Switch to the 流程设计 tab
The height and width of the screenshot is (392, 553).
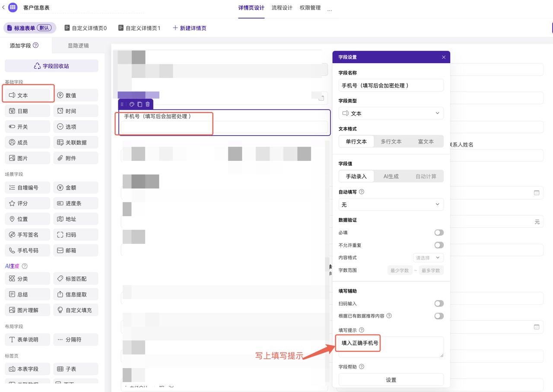(282, 8)
